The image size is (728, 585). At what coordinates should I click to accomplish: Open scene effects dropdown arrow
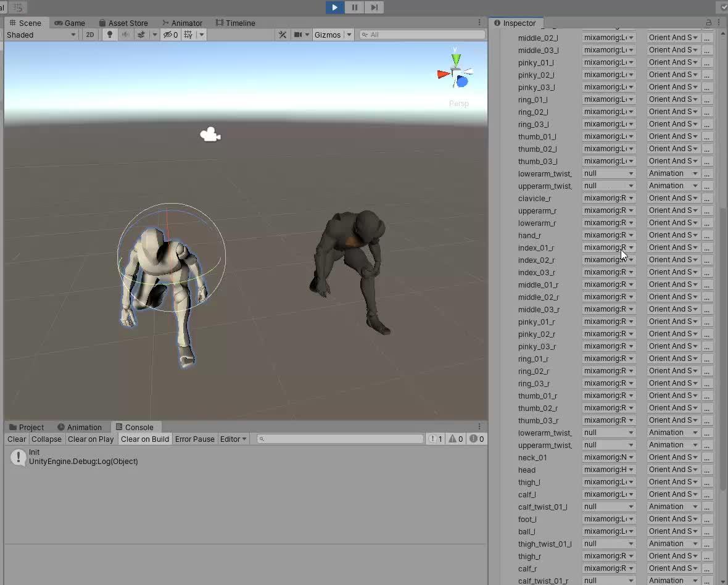(x=155, y=35)
